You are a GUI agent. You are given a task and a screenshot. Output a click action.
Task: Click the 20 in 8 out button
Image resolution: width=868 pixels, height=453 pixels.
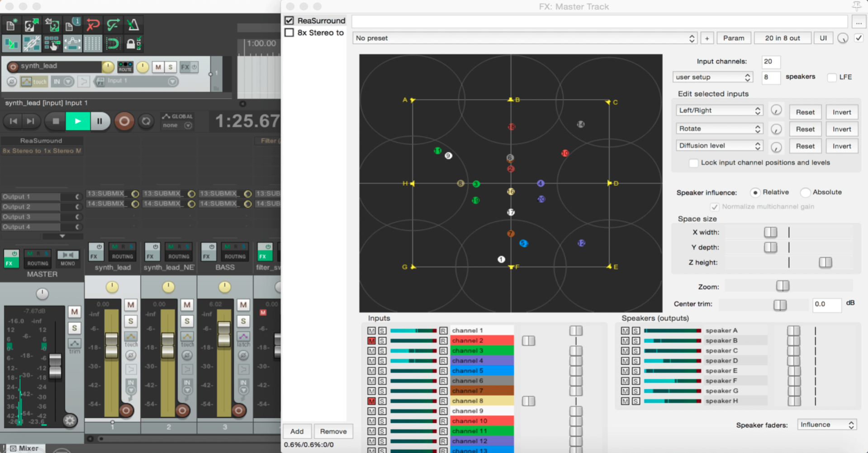click(x=783, y=38)
